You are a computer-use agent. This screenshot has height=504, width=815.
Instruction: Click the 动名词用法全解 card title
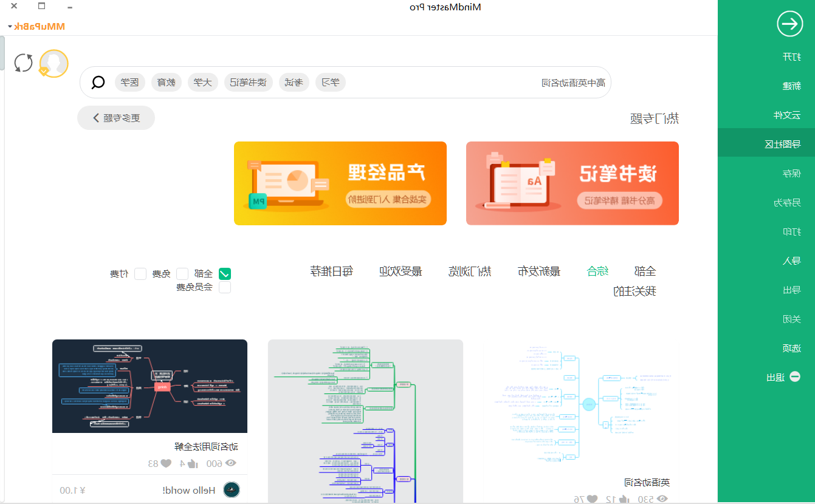click(x=207, y=446)
